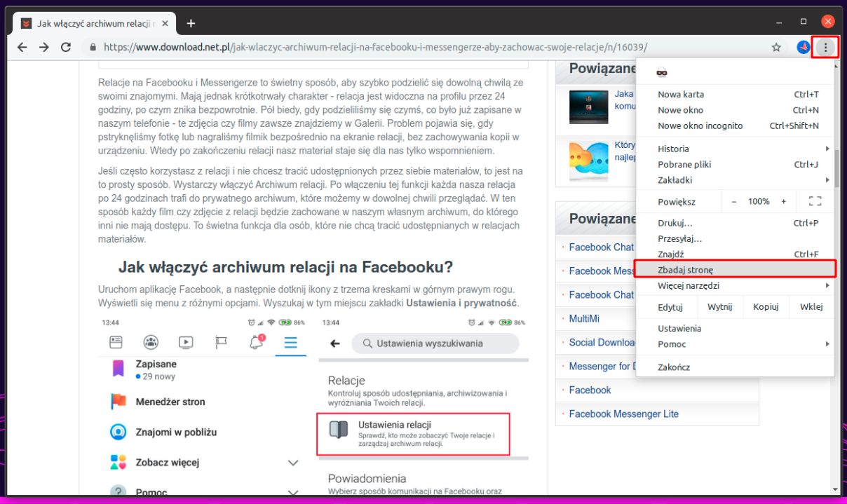Viewport: 847px width, 504px height.
Task: Open 'Pobrane pliki' from menu
Action: [x=735, y=164]
